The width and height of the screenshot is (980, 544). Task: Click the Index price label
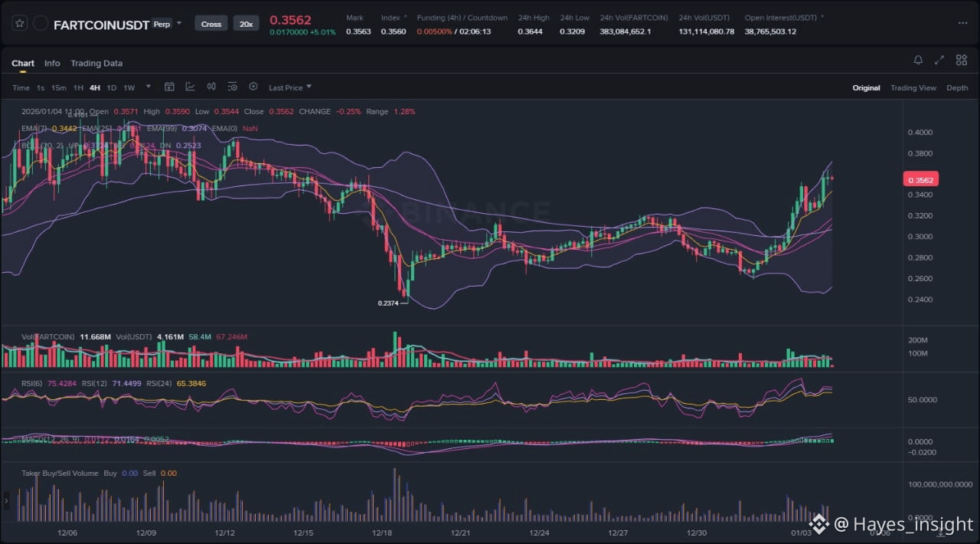point(390,17)
